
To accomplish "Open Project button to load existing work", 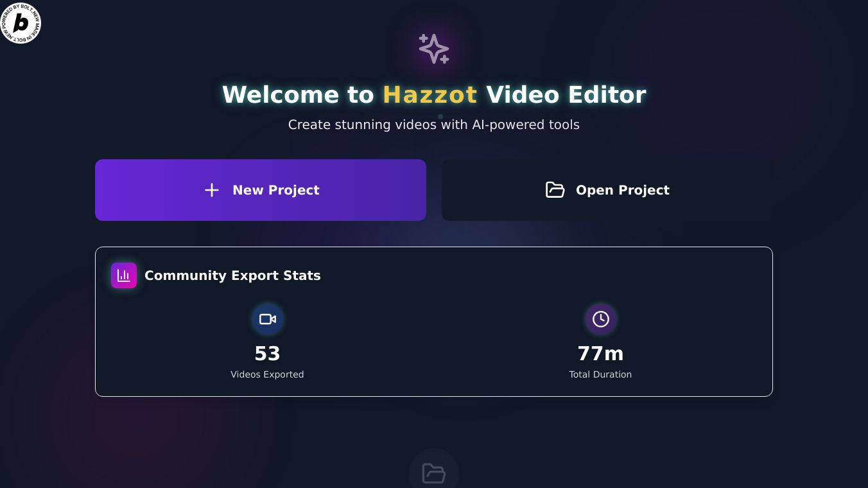I will 607,190.
